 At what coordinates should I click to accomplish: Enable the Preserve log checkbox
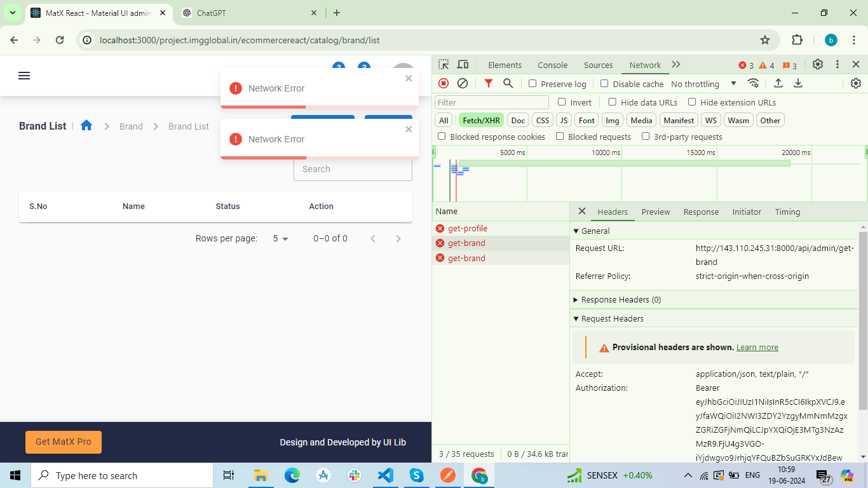point(532,84)
